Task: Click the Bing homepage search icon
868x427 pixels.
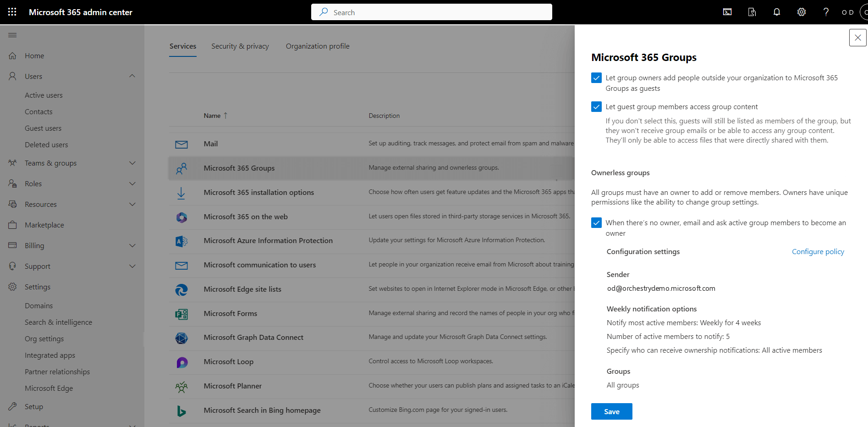Action: (x=181, y=411)
